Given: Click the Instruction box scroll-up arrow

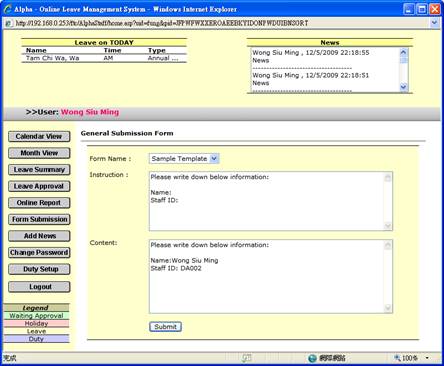Looking at the screenshot, I should click(x=388, y=178).
